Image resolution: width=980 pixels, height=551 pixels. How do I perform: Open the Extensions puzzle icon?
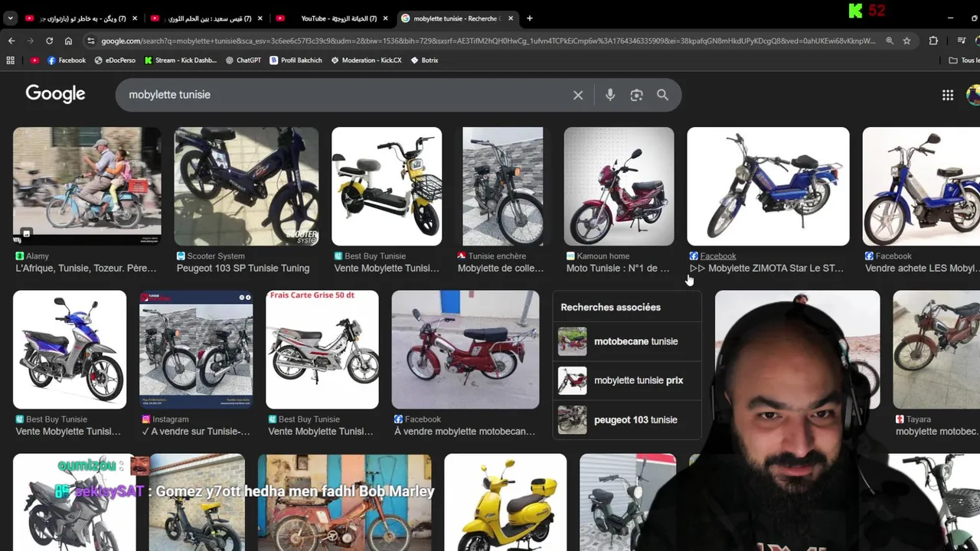pos(933,41)
